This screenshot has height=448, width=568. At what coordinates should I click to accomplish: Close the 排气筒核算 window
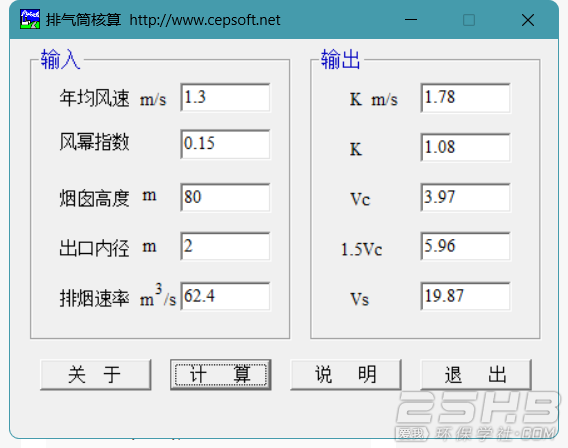(x=528, y=20)
